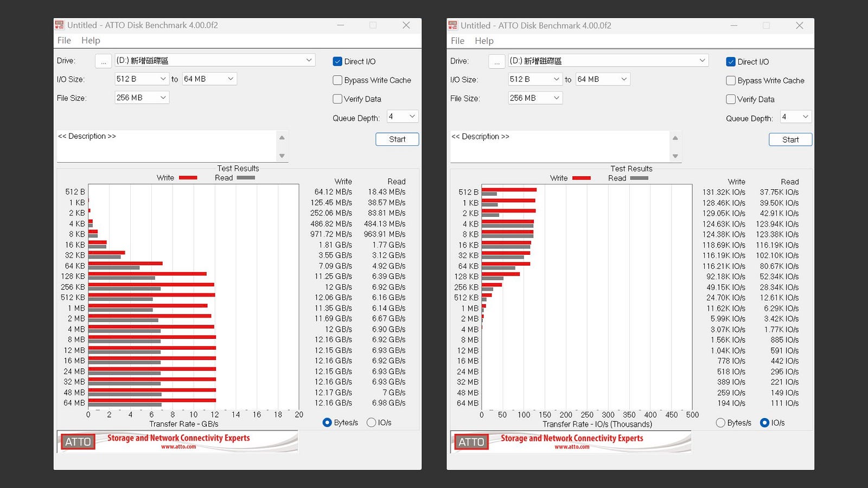Click the ATTO logo banner in right window
This screenshot has height=488, width=868.
[571, 442]
